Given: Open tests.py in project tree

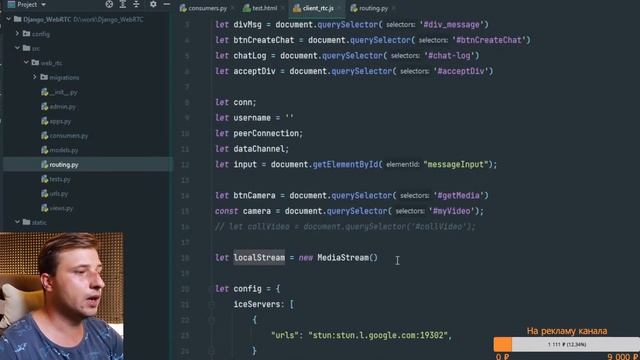Looking at the screenshot, I should coord(56,179).
